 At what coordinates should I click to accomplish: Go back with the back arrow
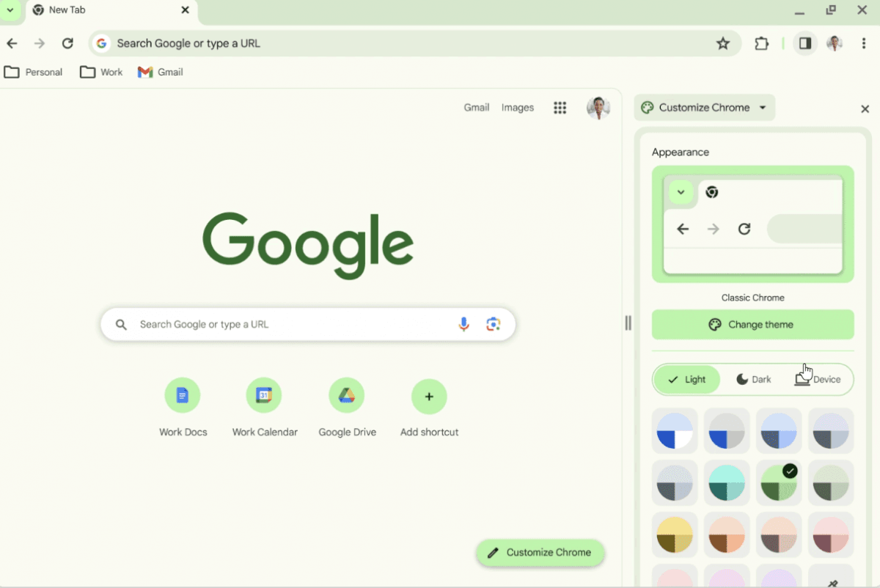(12, 43)
